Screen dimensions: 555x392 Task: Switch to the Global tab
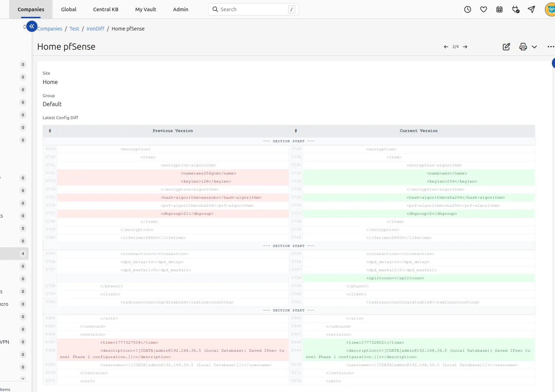69,9
